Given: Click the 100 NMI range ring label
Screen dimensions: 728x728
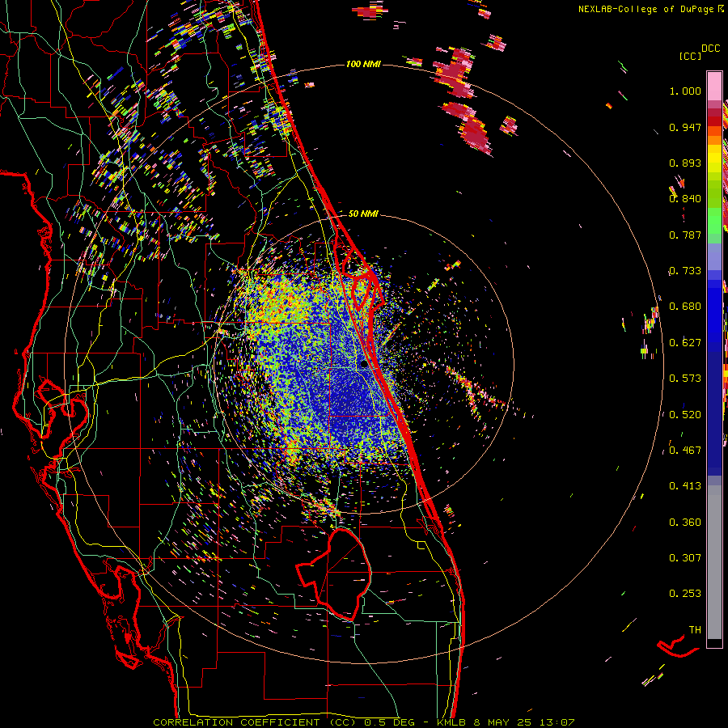Looking at the screenshot, I should 363,64.
